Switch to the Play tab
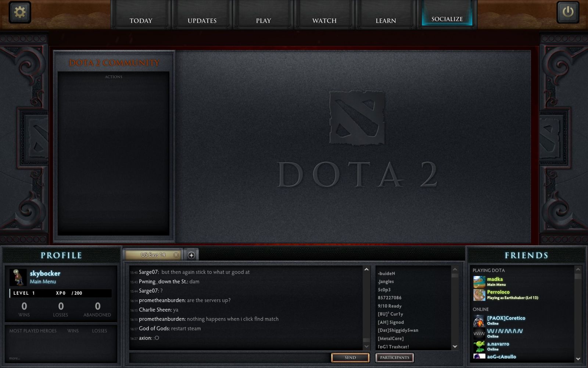Image resolution: width=588 pixels, height=368 pixels. (x=263, y=21)
